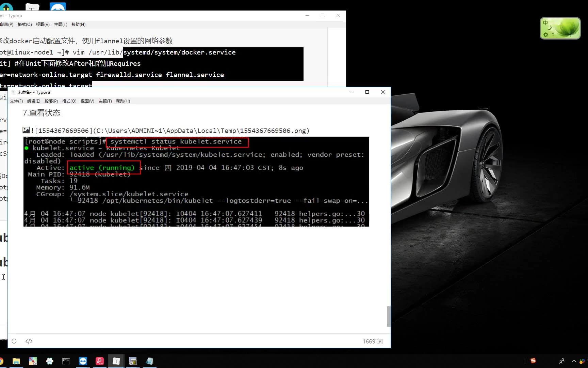Image resolution: width=588 pixels, height=368 pixels.
Task: Click the green leaf desktop widget
Action: [x=560, y=28]
